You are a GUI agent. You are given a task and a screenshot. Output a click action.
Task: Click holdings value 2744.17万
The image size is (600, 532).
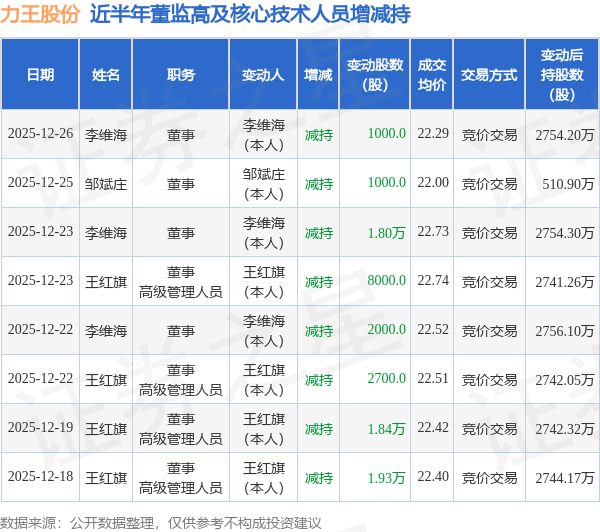pyautogui.click(x=565, y=478)
